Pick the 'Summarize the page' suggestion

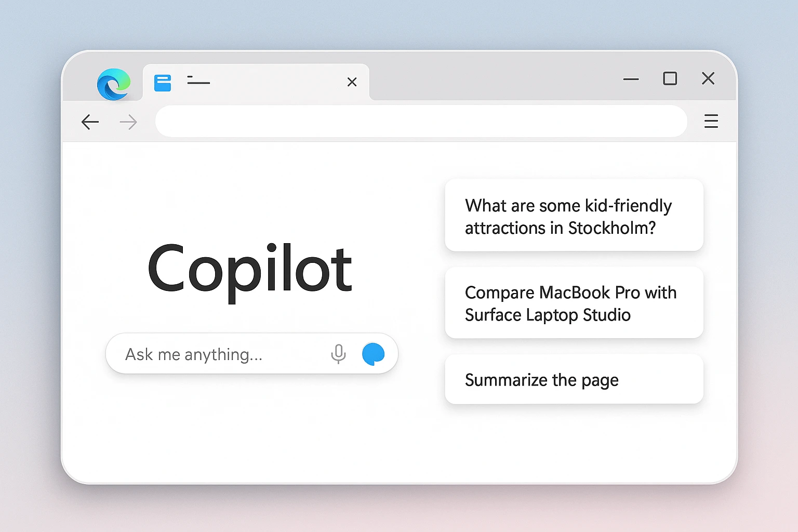coord(574,379)
